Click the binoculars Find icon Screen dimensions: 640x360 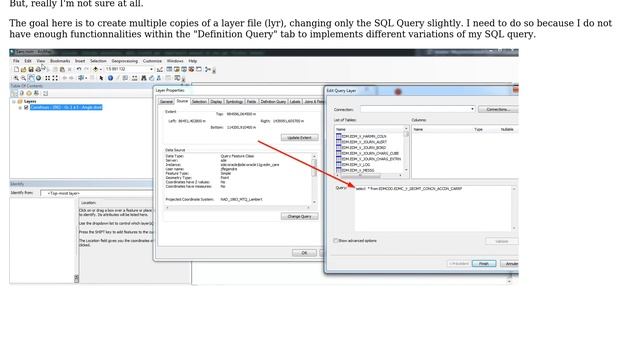[x=144, y=78]
